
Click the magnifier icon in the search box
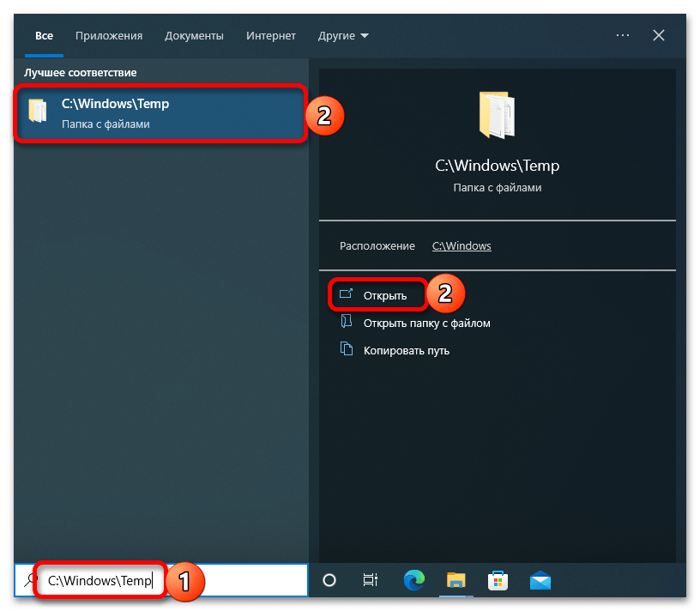tap(32, 581)
